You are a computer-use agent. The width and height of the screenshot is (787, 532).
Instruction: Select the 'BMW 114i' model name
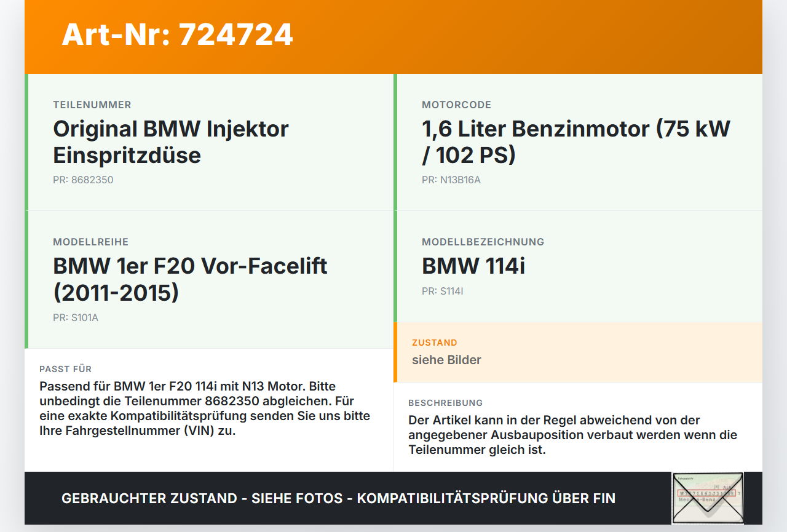[x=473, y=266]
